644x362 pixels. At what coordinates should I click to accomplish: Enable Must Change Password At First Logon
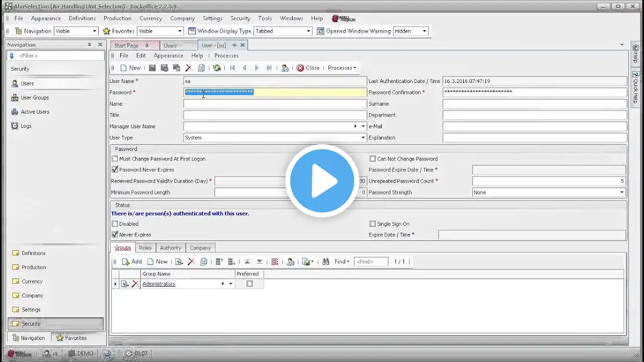coord(115,159)
